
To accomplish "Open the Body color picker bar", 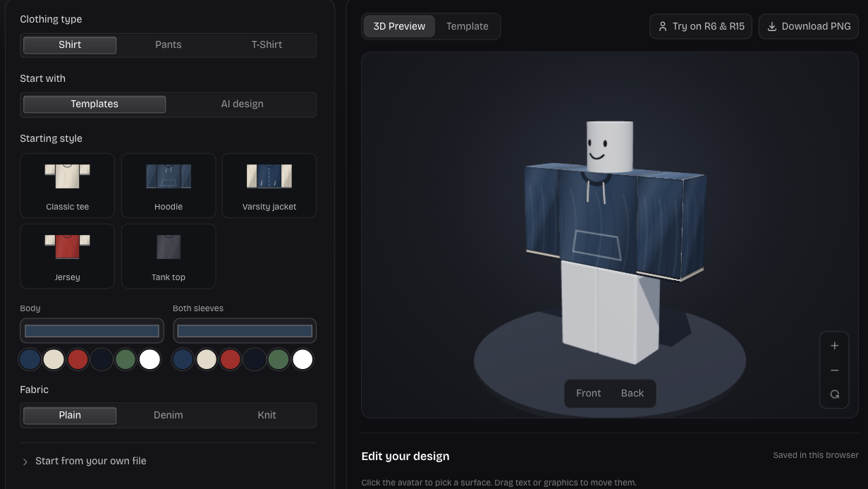I will [x=92, y=331].
